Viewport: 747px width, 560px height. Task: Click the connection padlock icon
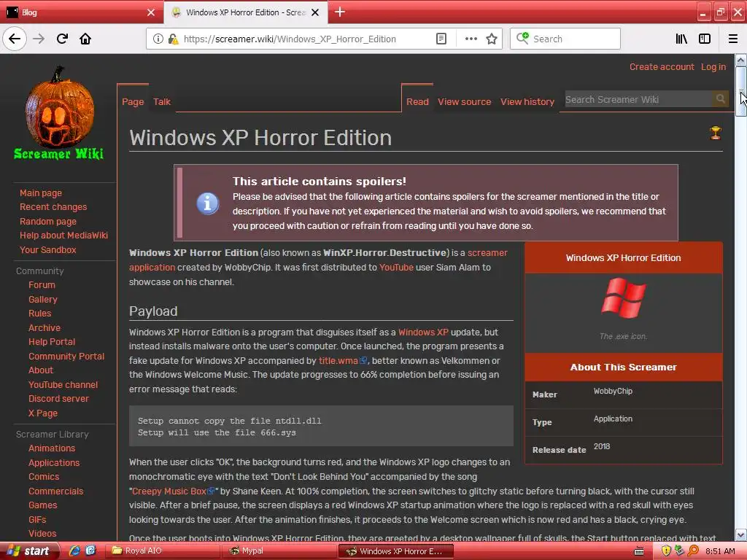(172, 39)
